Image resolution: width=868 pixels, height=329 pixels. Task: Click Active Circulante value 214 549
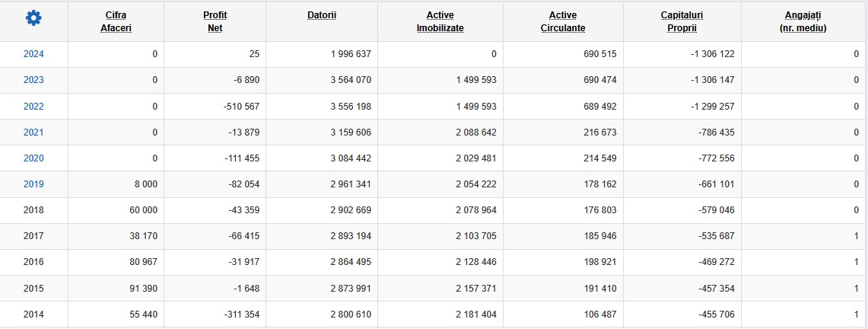[599, 158]
